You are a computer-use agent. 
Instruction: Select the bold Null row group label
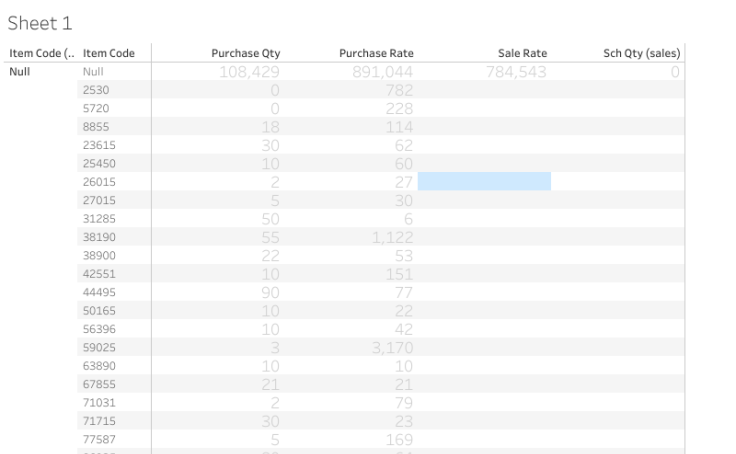tap(20, 72)
